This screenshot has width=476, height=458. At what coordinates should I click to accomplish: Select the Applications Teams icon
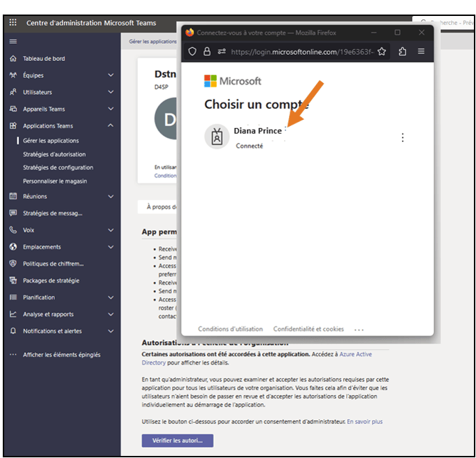tap(13, 125)
